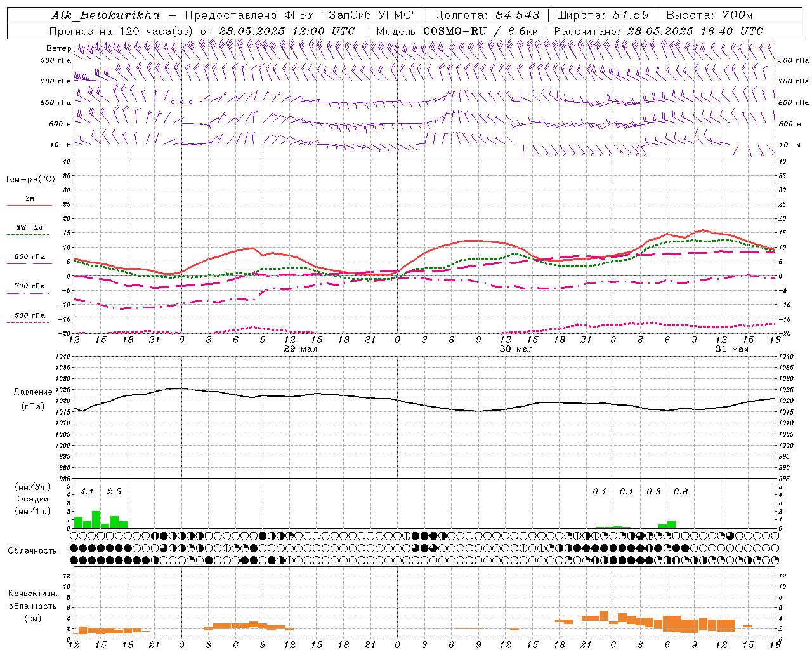The height and width of the screenshot is (650, 812).
Task: Click the Широта: 51.59 value
Action: click(x=603, y=15)
